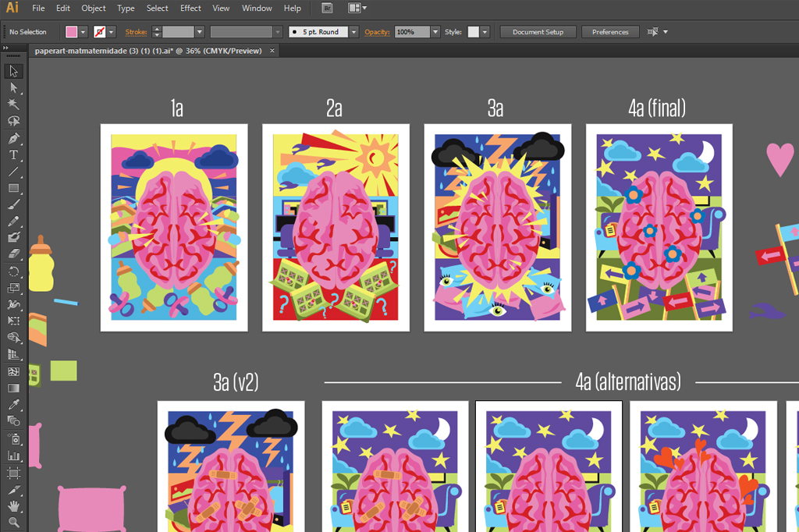
Task: Select the Blend tool
Action: click(14, 421)
